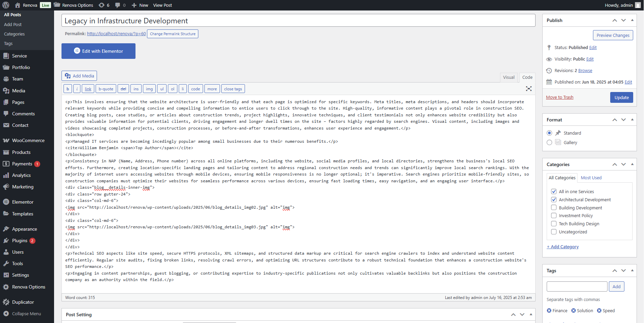Viewport: 644px width, 323px height.
Task: Toggle the Categories panel triangle
Action: (x=632, y=164)
